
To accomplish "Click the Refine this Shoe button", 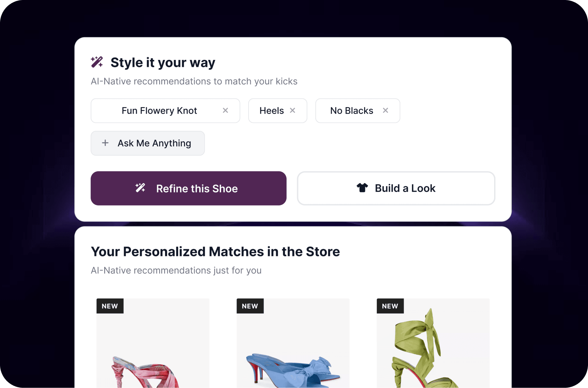I will click(188, 188).
